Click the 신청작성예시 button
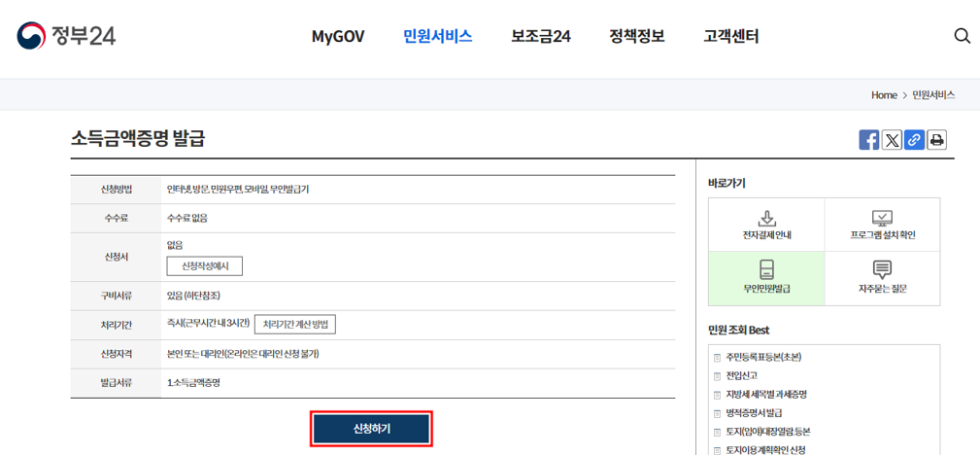 [204, 266]
